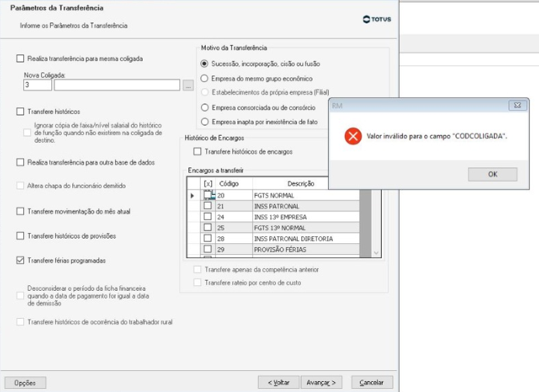Check the FGTS 13º NORMAL row checkbox
Image resolution: width=539 pixels, height=392 pixels.
click(208, 228)
